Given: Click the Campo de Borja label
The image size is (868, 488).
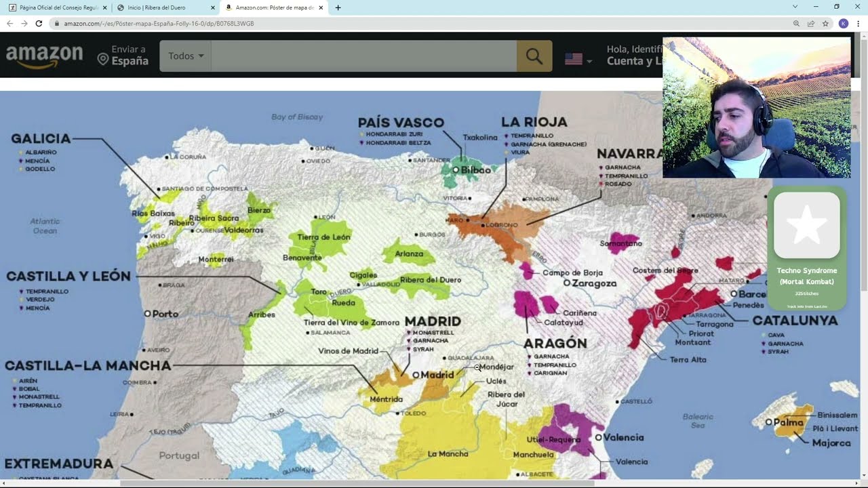Looking at the screenshot, I should (572, 273).
